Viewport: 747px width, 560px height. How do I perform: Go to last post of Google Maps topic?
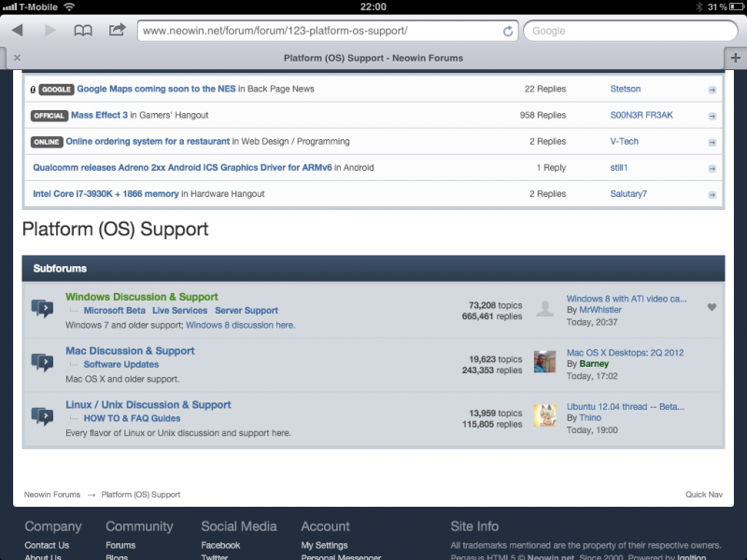point(712,90)
